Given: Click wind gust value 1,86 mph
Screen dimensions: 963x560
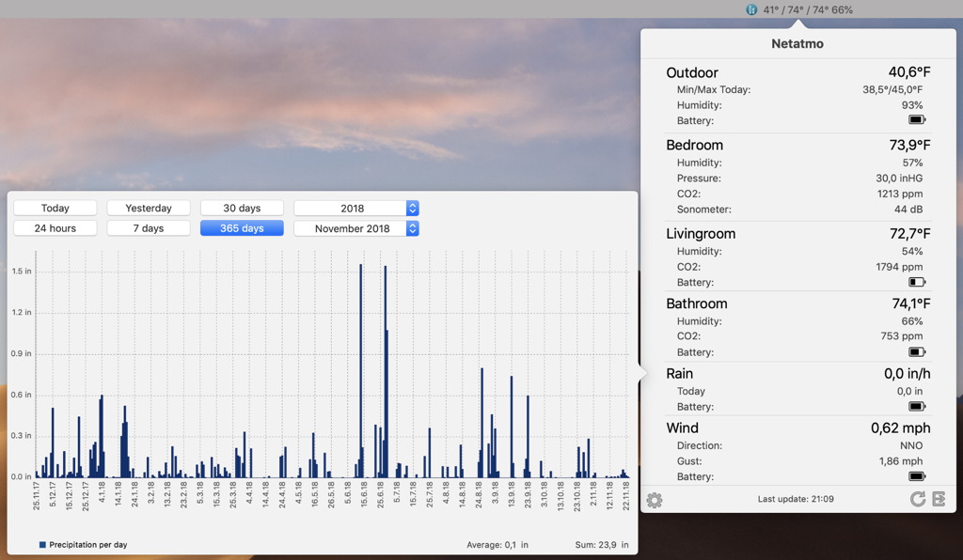Looking at the screenshot, I should (900, 461).
